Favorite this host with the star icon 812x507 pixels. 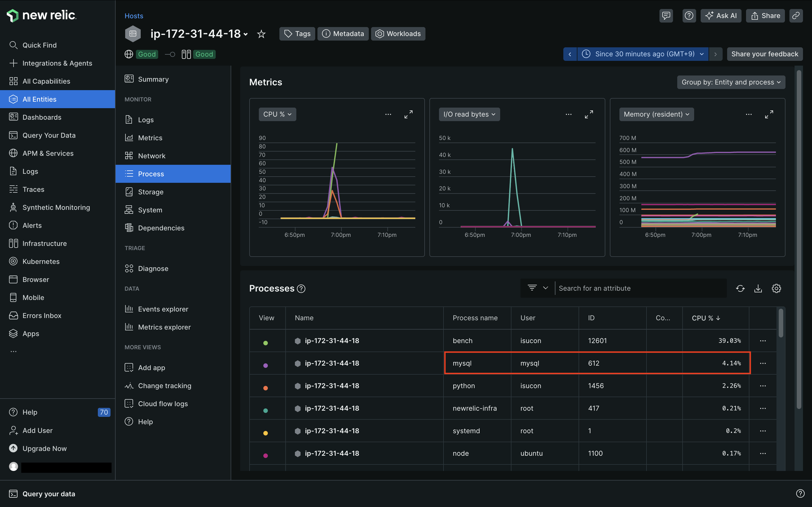pos(261,34)
